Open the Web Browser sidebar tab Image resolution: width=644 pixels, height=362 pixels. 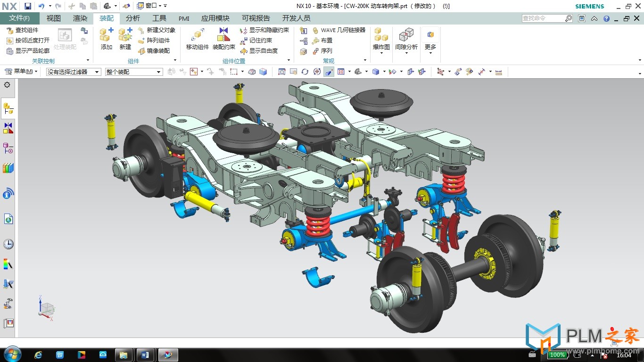coord(8,219)
